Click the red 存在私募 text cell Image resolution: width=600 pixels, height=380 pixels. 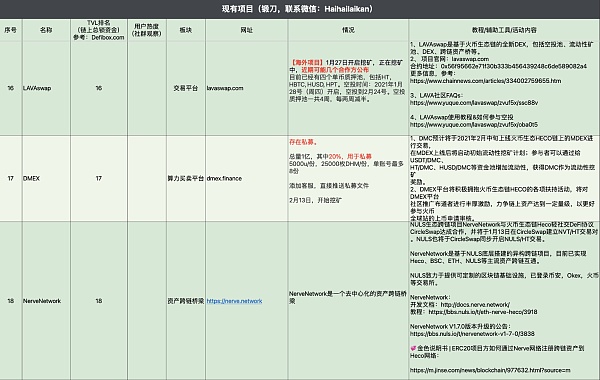tap(303, 142)
